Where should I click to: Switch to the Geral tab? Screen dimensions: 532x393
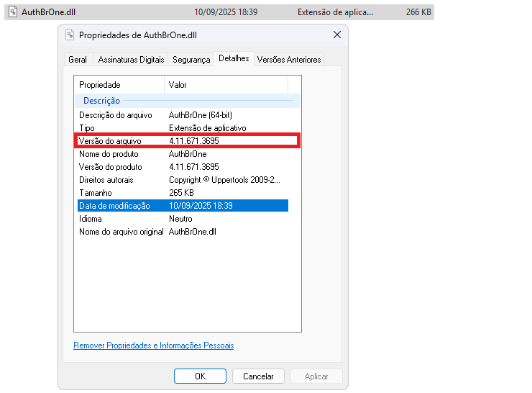point(78,60)
